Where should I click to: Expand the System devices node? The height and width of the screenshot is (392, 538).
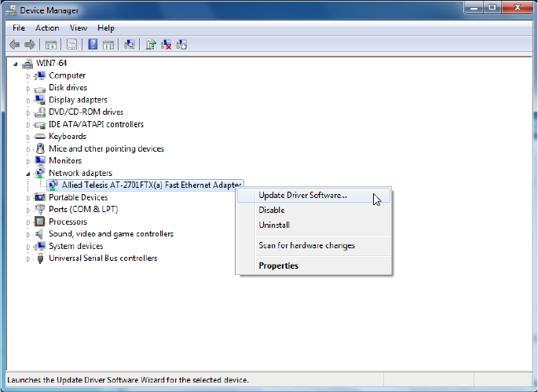pyautogui.click(x=28, y=247)
